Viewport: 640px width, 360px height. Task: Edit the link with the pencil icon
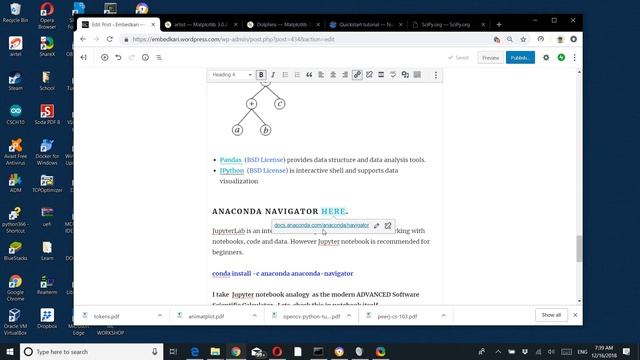377,226
